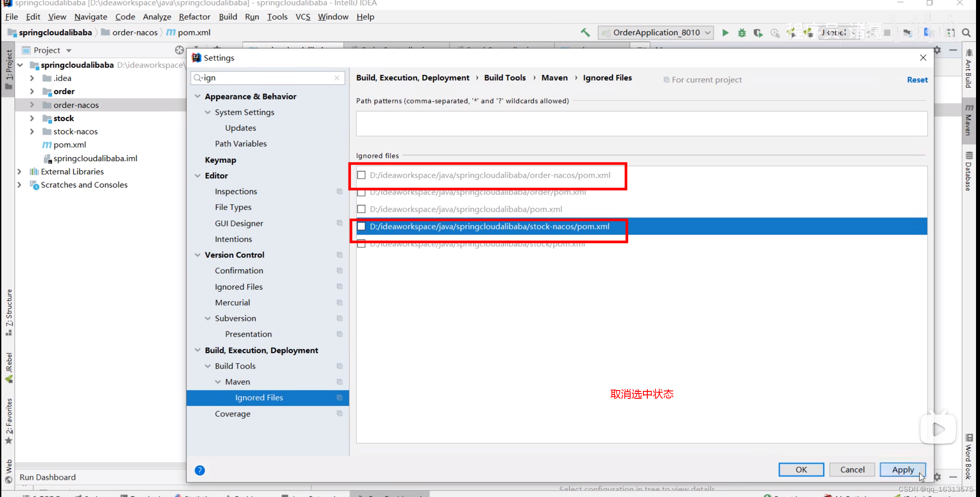Click the Cancel button
The image size is (980, 497).
[852, 469]
